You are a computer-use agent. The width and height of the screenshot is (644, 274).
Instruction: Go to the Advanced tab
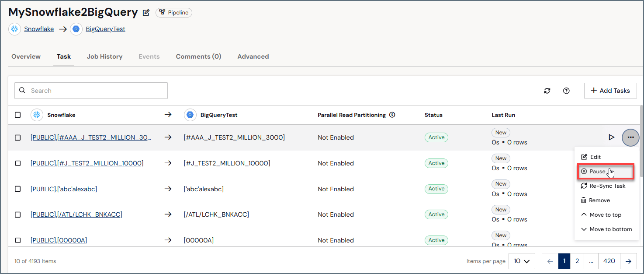tap(253, 56)
